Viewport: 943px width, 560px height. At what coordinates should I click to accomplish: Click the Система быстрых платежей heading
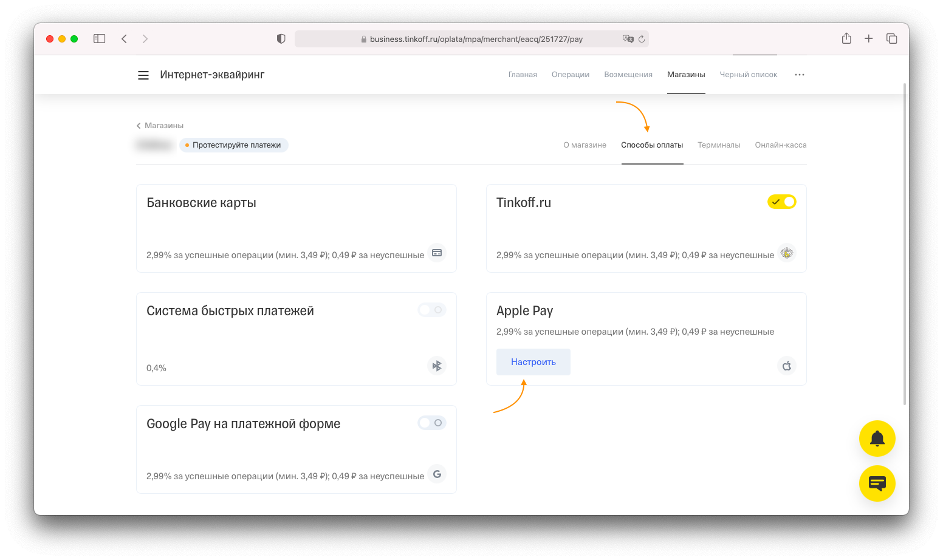[x=230, y=311]
